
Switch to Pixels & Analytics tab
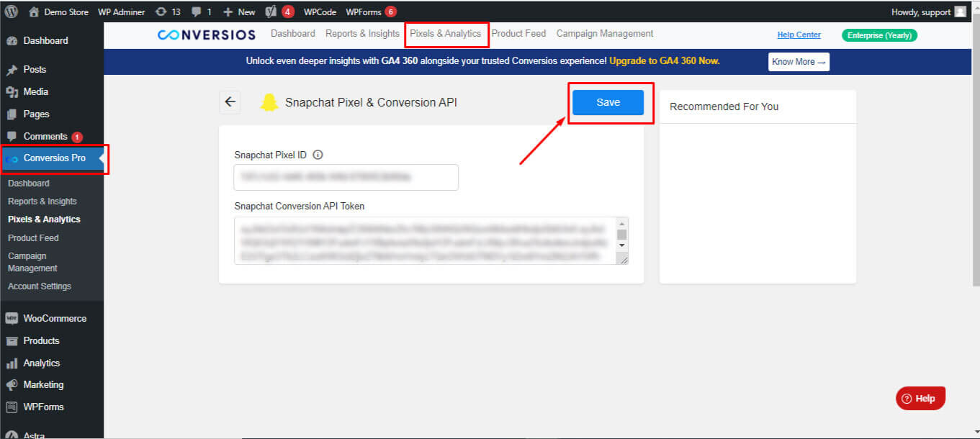[x=445, y=34]
